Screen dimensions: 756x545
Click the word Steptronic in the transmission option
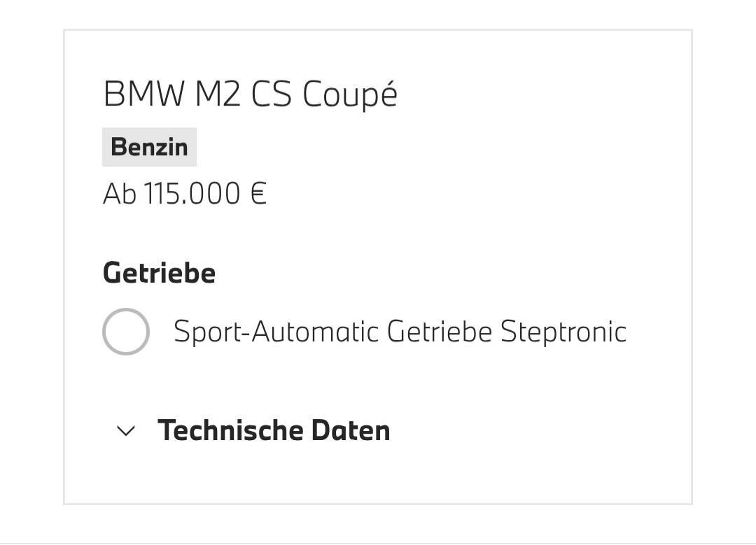563,332
